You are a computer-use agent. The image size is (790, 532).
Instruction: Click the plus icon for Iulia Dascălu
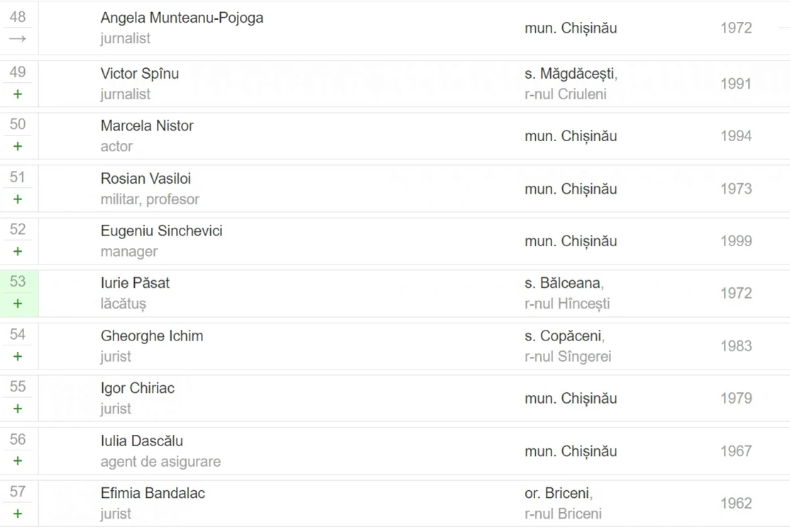(x=18, y=461)
